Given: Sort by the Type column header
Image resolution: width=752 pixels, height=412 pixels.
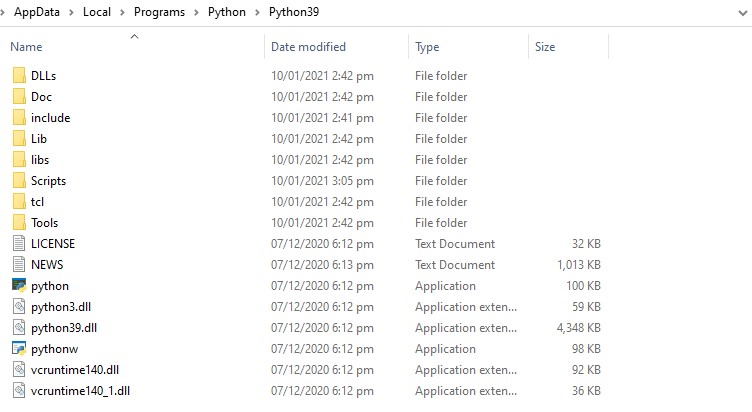Looking at the screenshot, I should (x=427, y=47).
